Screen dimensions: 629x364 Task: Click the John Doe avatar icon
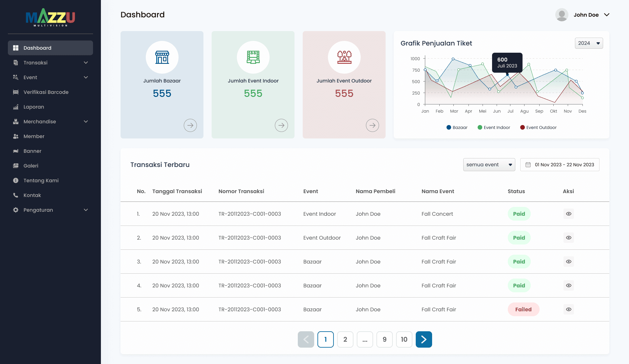(x=562, y=15)
